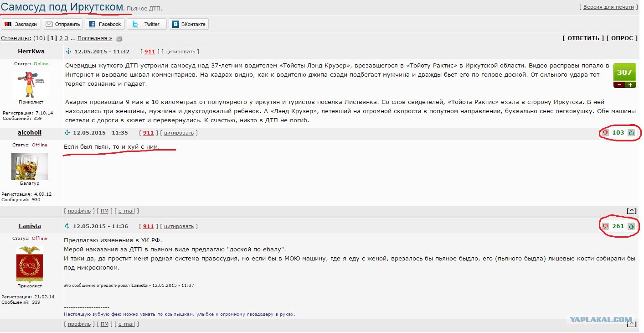
Task: Click the 103 rating score on alcoholl's post
Action: [618, 133]
